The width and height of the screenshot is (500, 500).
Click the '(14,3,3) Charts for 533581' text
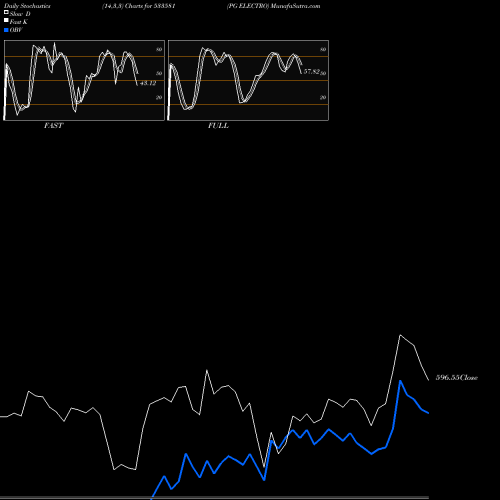point(139,6)
